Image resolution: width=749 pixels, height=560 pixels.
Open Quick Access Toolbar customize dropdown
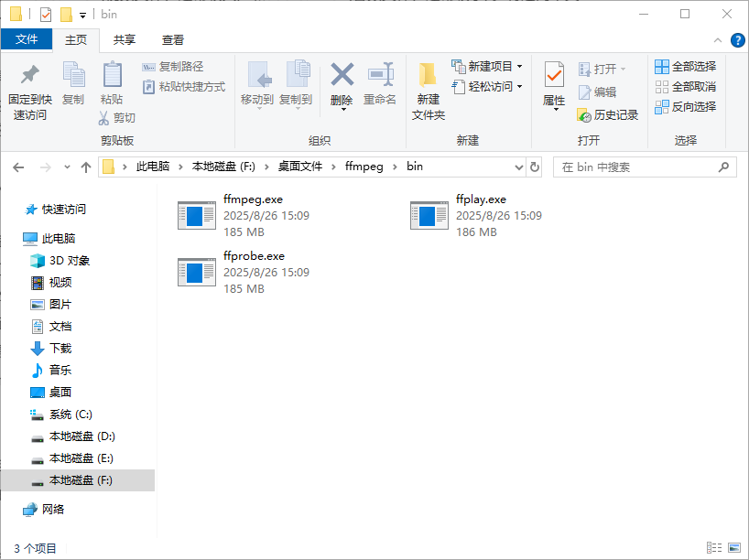(82, 16)
